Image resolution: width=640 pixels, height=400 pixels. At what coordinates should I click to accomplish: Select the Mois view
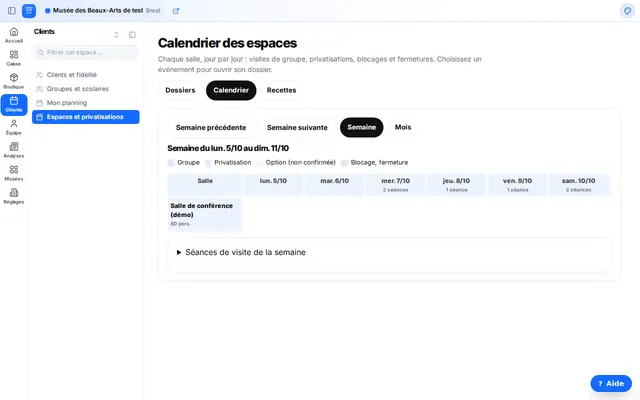pos(403,127)
